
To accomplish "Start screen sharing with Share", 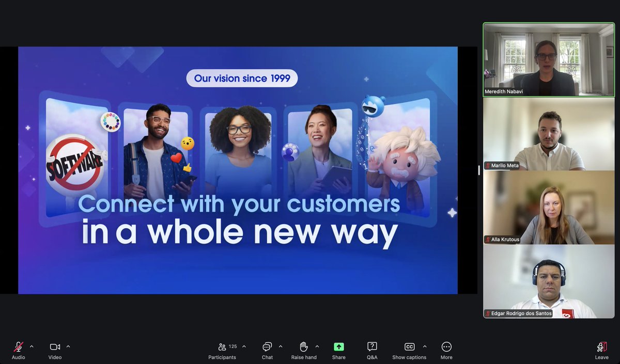I will (339, 350).
